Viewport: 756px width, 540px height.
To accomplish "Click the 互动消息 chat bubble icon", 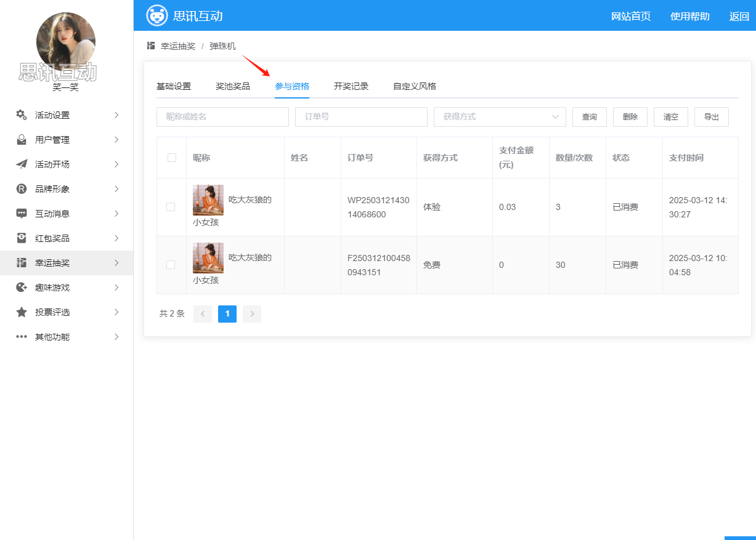I will pyautogui.click(x=22, y=214).
